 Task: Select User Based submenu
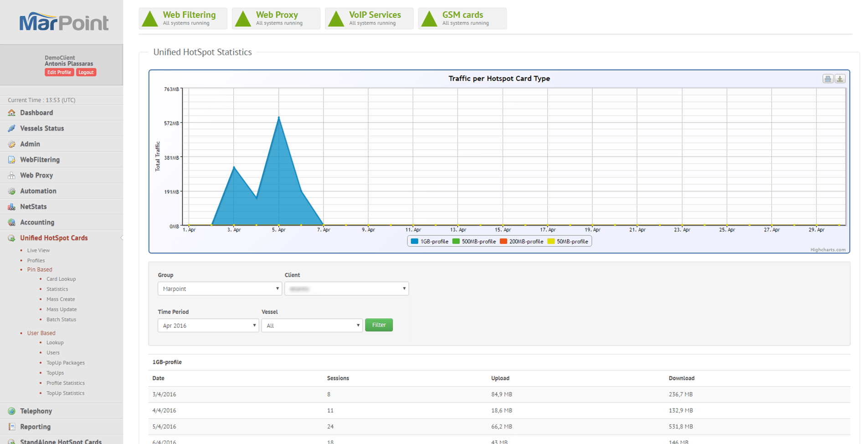point(41,333)
